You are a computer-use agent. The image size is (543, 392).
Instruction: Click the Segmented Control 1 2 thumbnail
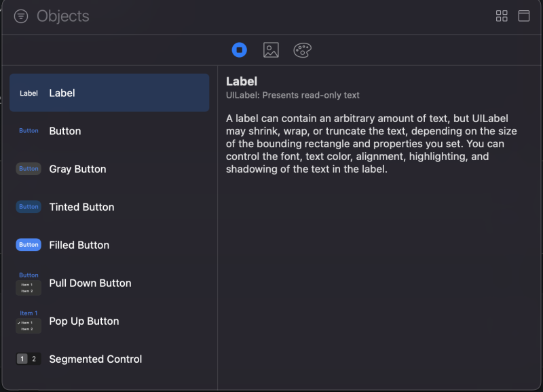29,359
